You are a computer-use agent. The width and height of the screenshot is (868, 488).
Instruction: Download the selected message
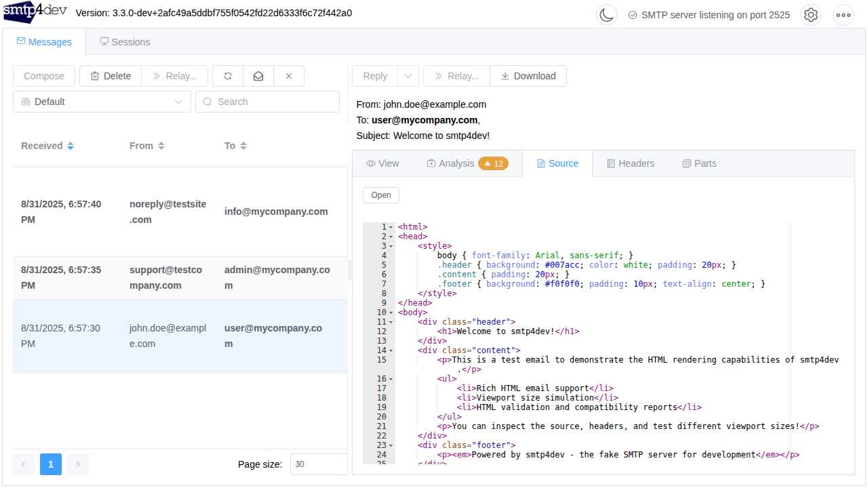(528, 76)
